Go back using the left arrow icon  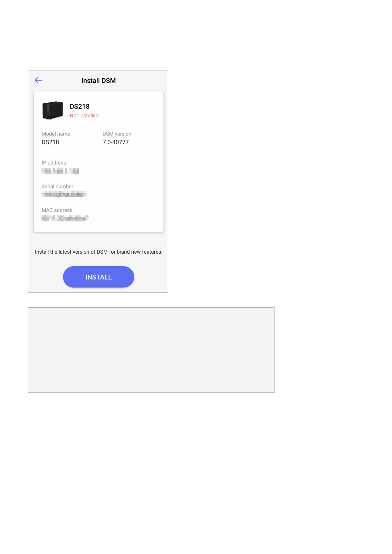(39, 80)
